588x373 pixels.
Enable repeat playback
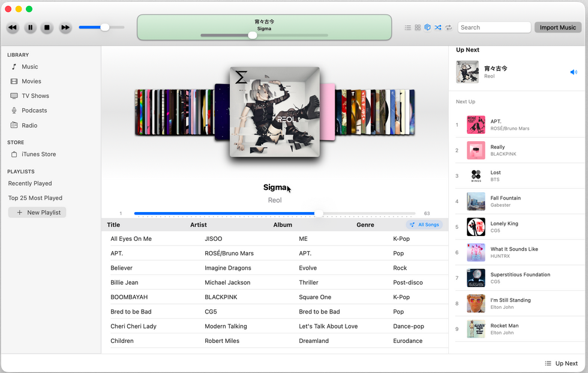(448, 27)
